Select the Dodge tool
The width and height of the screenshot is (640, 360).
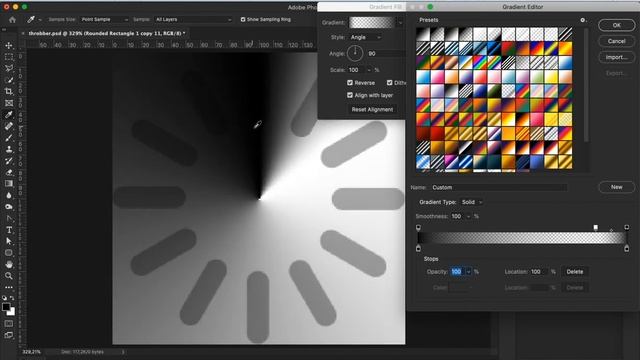pos(9,207)
